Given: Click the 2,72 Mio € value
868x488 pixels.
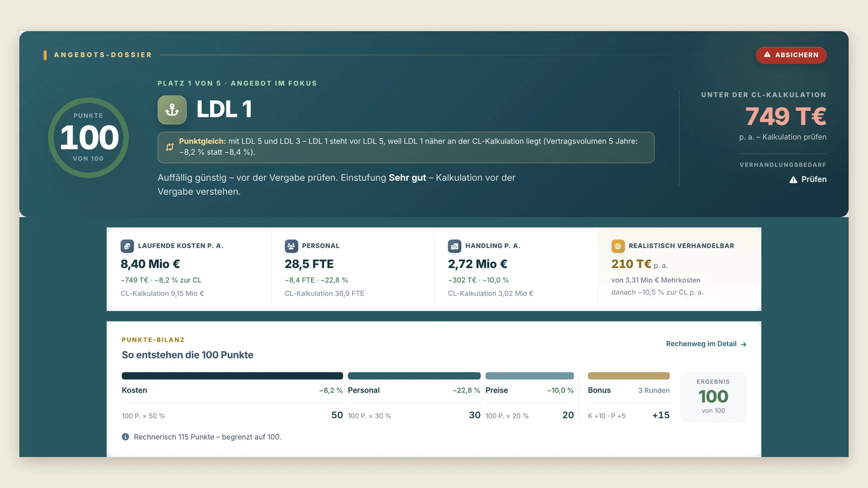Looking at the screenshot, I should [478, 264].
